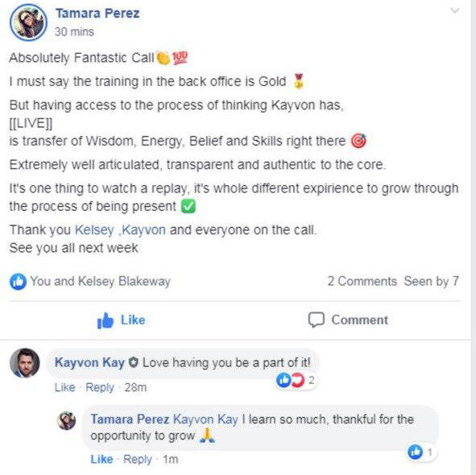Reply to Kayvon Kay's comment
The height and width of the screenshot is (475, 476).
coord(100,387)
